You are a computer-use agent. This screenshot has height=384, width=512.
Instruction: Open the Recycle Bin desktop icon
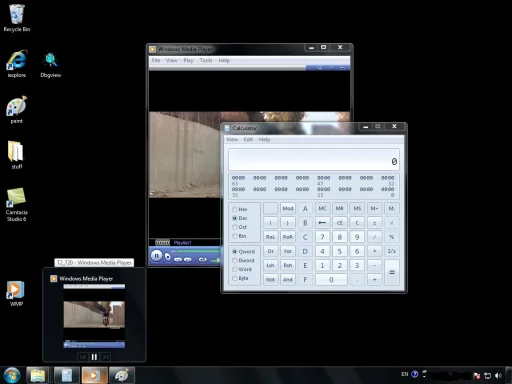coord(17,18)
